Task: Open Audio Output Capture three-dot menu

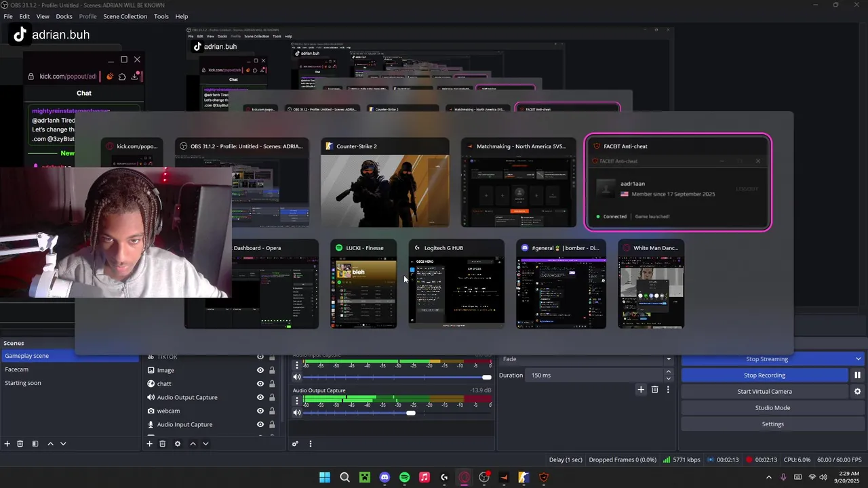Action: (297, 401)
